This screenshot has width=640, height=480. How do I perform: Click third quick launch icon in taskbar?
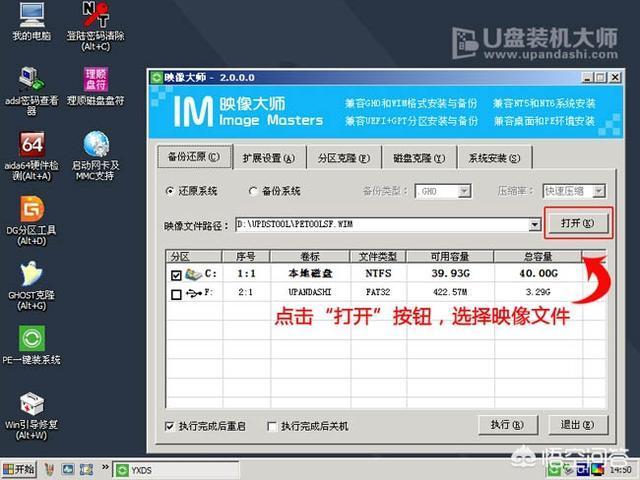pos(87,470)
